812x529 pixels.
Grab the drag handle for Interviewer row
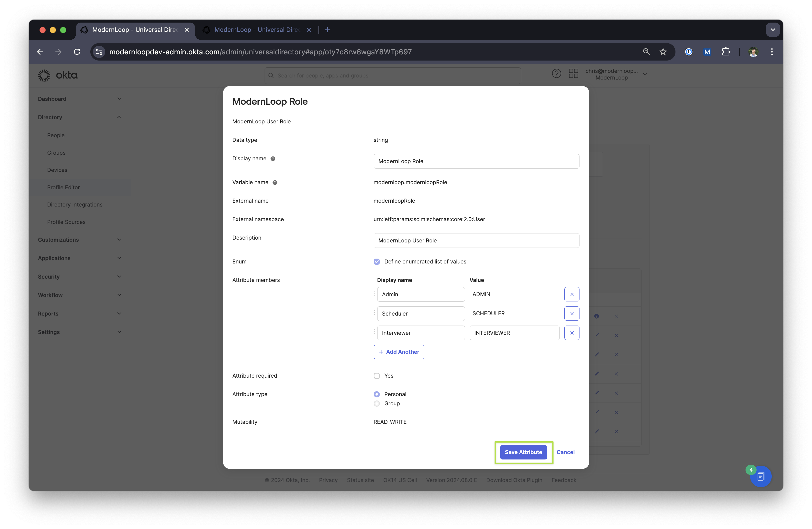(x=374, y=331)
